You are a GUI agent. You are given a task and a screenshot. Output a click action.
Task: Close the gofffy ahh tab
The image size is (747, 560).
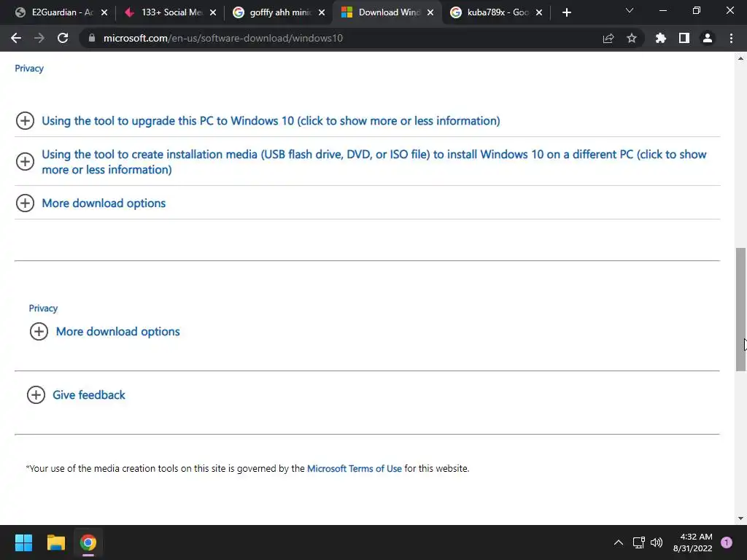click(322, 12)
